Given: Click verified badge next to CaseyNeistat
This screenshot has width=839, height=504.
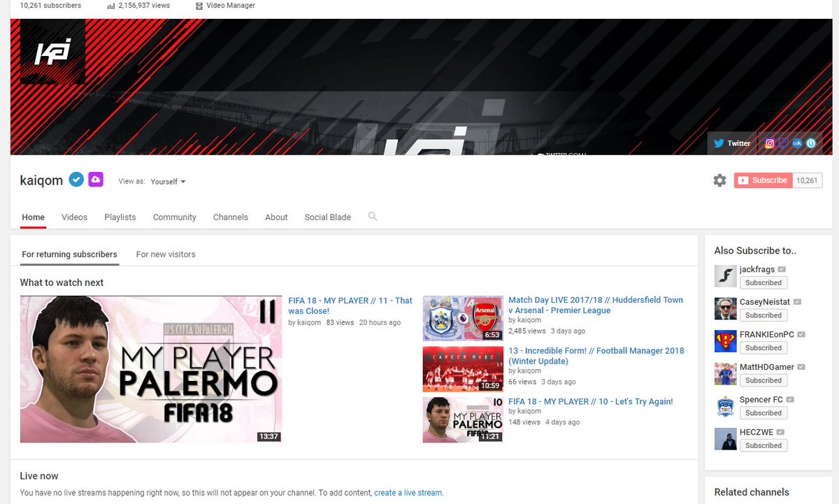Looking at the screenshot, I should click(x=797, y=302).
